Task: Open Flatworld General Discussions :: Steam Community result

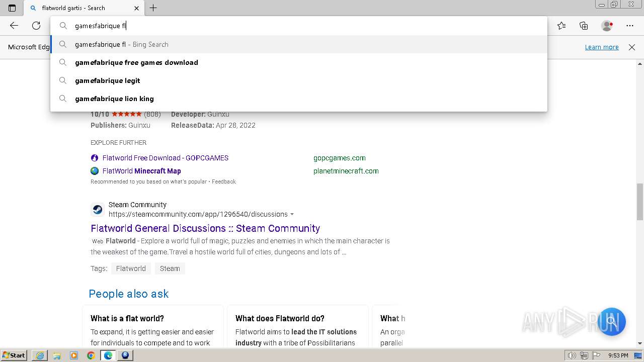Action: click(x=205, y=228)
